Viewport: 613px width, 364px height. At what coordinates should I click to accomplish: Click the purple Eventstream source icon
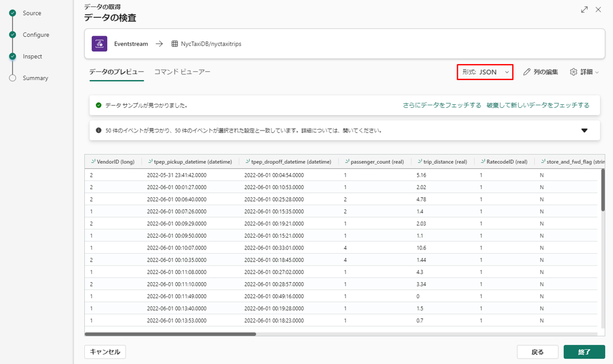[x=99, y=44]
